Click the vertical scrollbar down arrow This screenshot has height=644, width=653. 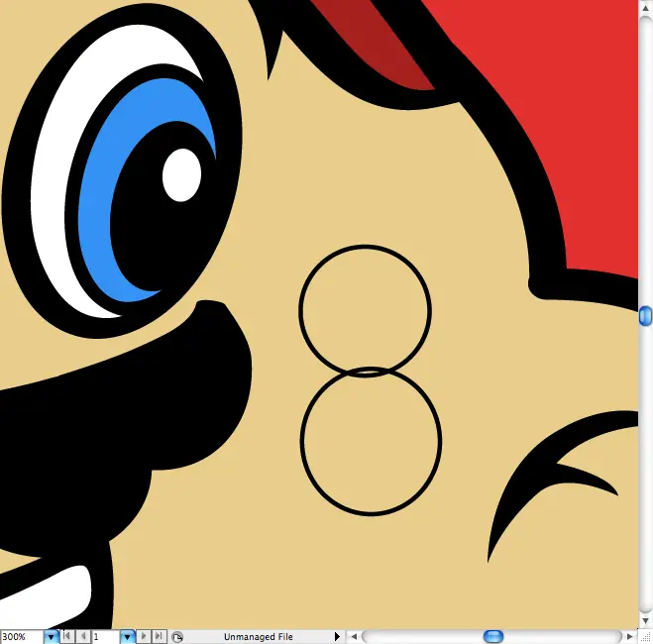(645, 621)
